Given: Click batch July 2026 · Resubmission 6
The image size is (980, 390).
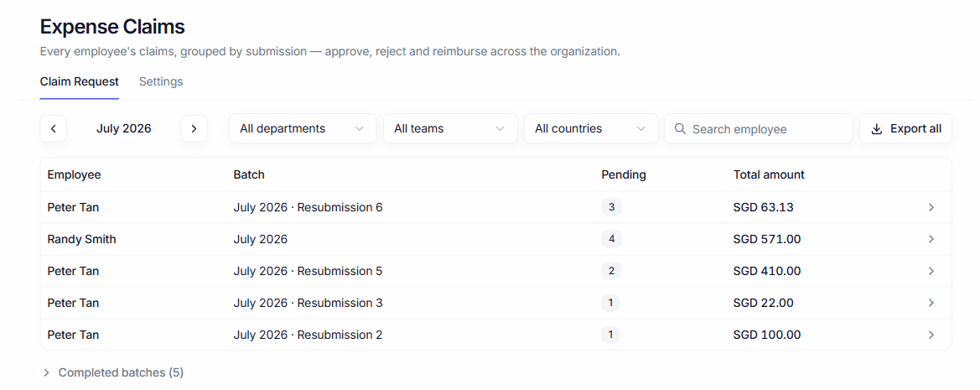Looking at the screenshot, I should [x=309, y=207].
